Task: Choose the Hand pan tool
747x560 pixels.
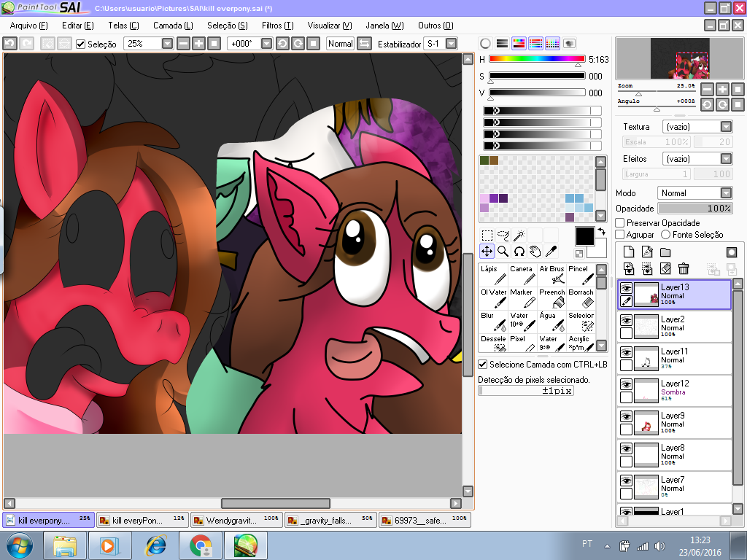Action: tap(535, 252)
